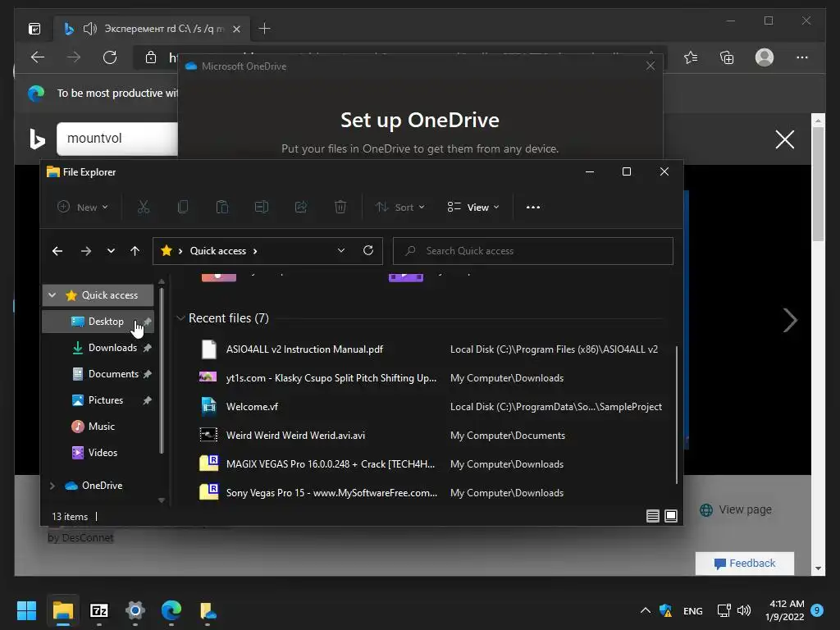This screenshot has width=840, height=630.
Task: Open the Sort dropdown menu
Action: [x=399, y=208]
